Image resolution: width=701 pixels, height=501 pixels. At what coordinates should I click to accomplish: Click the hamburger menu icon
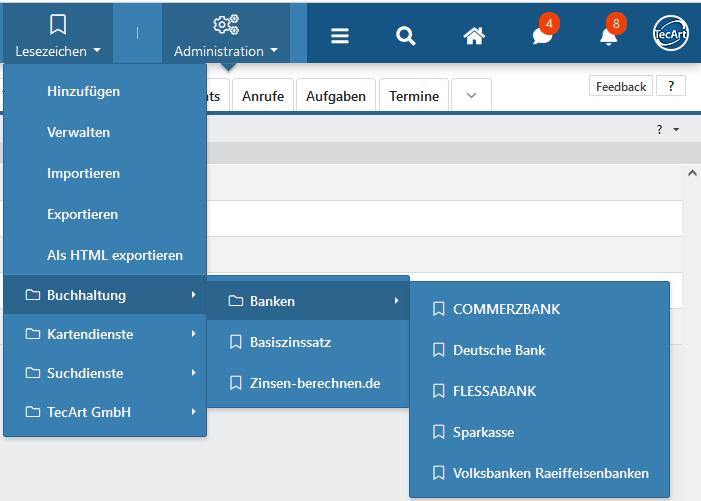340,35
